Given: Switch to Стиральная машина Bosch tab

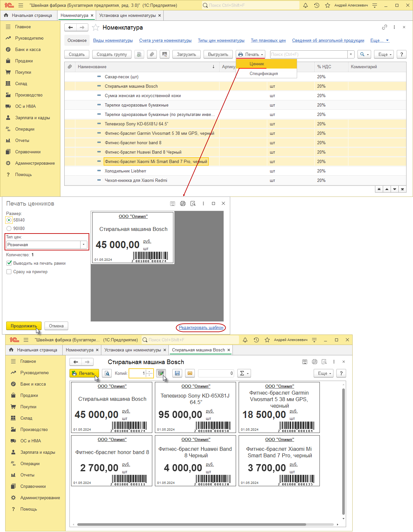Looking at the screenshot, I should pyautogui.click(x=198, y=350).
